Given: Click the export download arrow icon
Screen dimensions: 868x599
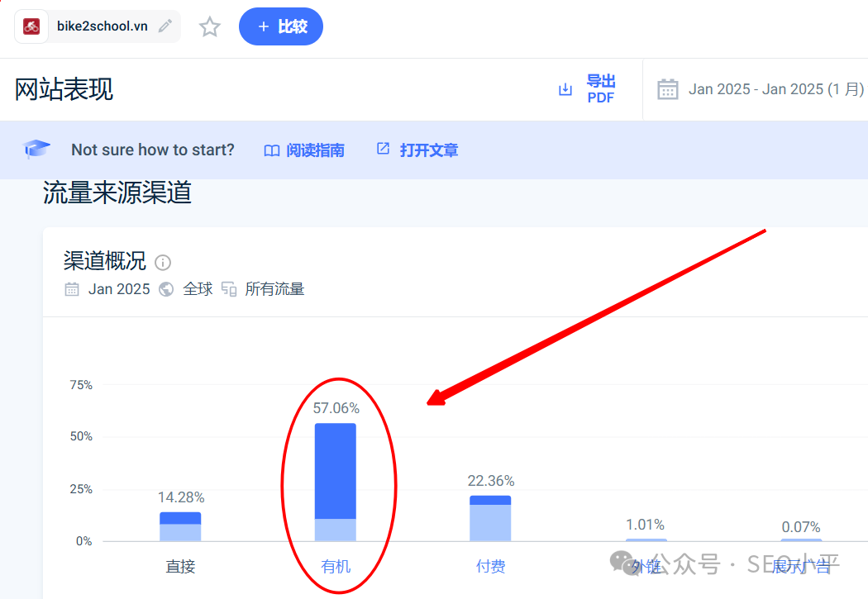Looking at the screenshot, I should [565, 89].
